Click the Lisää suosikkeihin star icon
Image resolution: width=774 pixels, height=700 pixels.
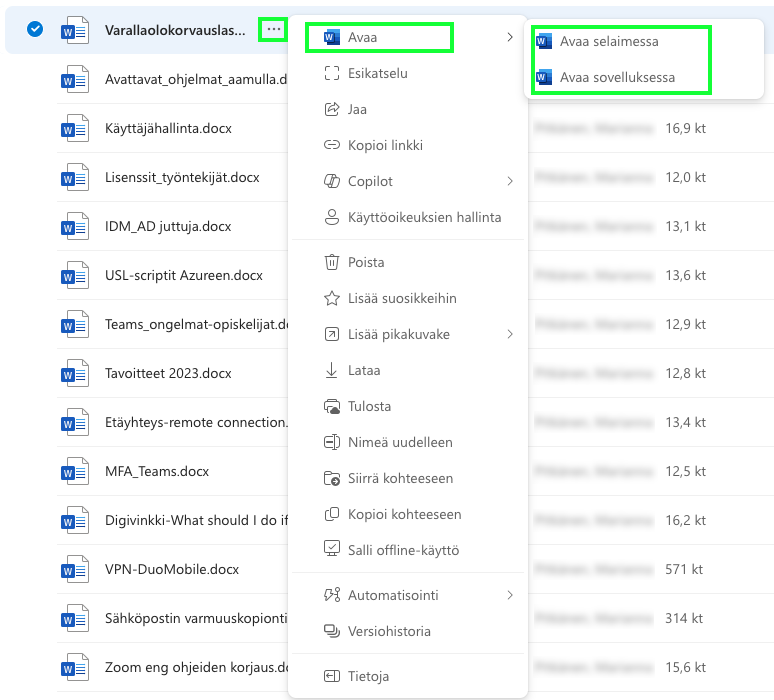point(332,298)
